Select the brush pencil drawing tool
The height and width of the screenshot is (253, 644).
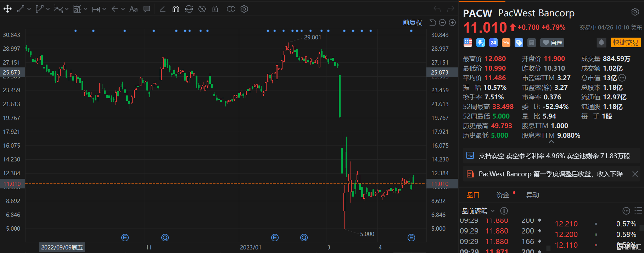click(162, 9)
